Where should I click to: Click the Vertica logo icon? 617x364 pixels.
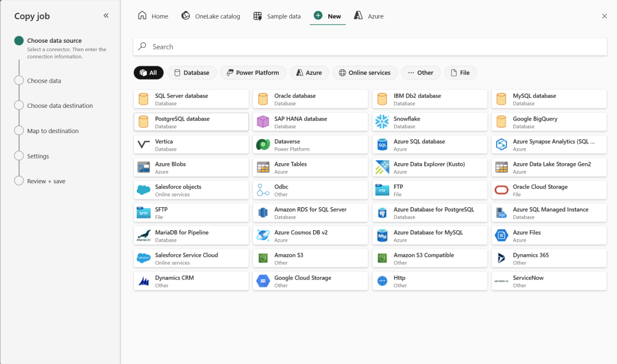tap(143, 145)
